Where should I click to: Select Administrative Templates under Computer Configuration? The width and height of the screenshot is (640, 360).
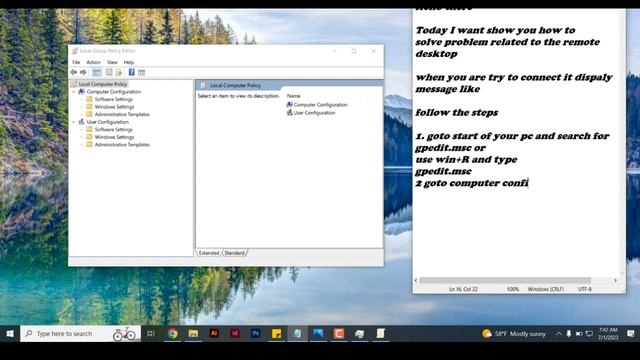tap(122, 114)
